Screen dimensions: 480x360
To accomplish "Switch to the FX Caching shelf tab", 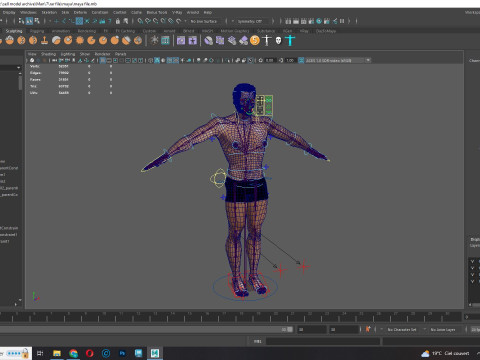I will 125,31.
